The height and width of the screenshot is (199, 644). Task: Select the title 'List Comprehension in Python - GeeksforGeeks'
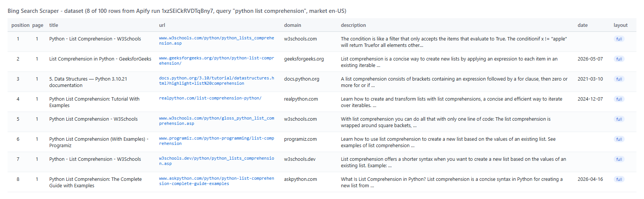(x=100, y=59)
